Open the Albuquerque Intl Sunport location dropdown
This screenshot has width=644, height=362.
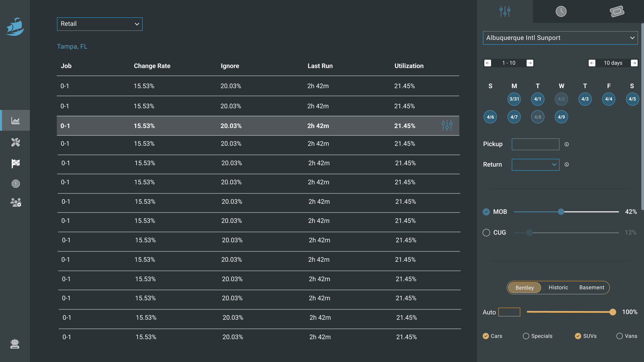(x=560, y=38)
